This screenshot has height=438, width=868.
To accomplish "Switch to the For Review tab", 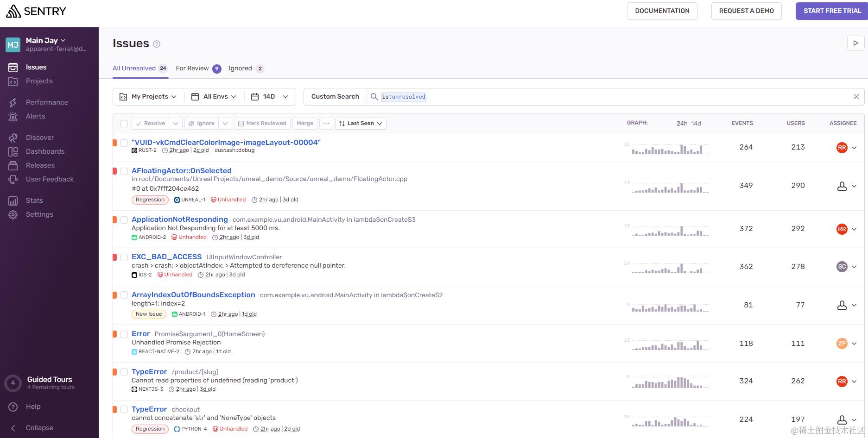I will pyautogui.click(x=198, y=69).
